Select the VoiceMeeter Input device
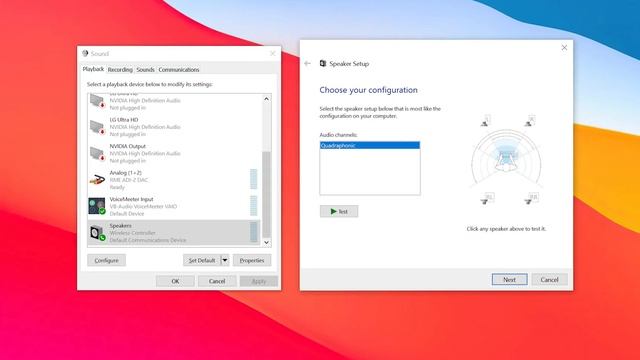Image resolution: width=640 pixels, height=360 pixels. point(174,207)
